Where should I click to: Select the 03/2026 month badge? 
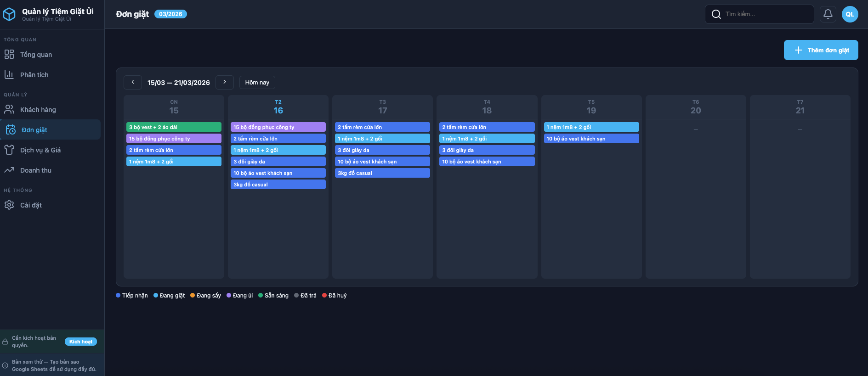170,14
